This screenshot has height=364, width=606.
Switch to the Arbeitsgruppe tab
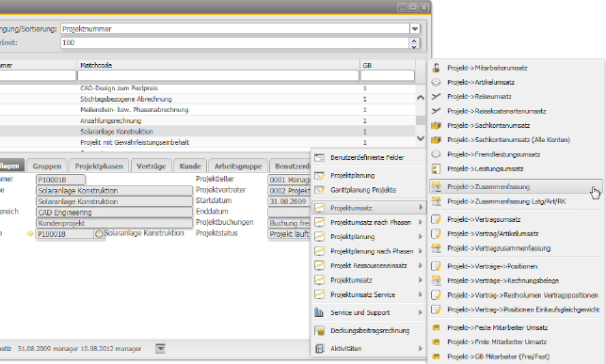[238, 166]
